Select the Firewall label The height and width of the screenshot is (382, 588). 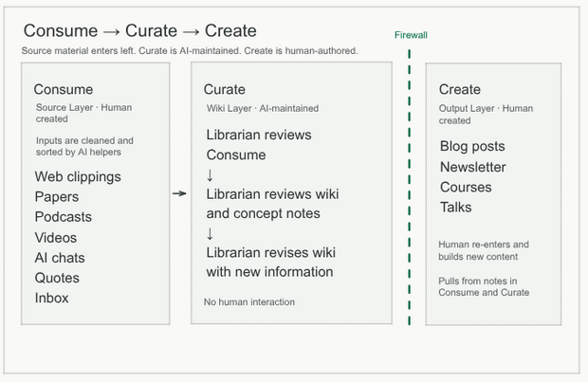click(411, 35)
